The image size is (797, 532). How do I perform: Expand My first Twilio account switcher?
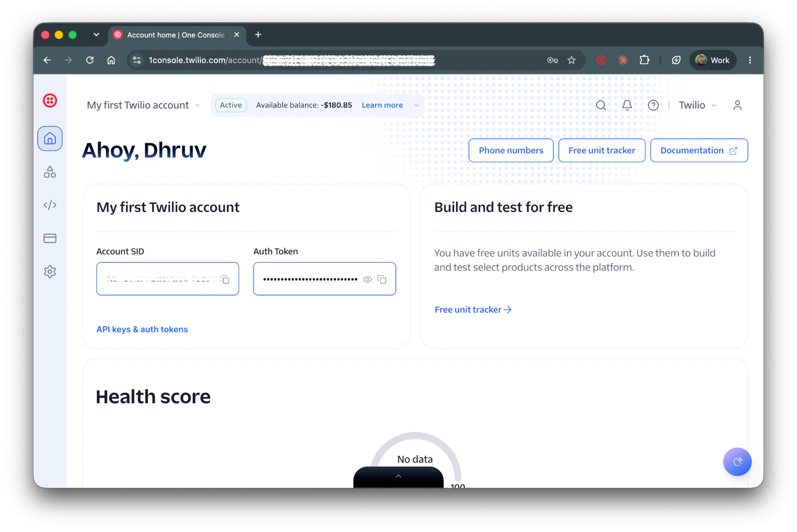click(143, 105)
